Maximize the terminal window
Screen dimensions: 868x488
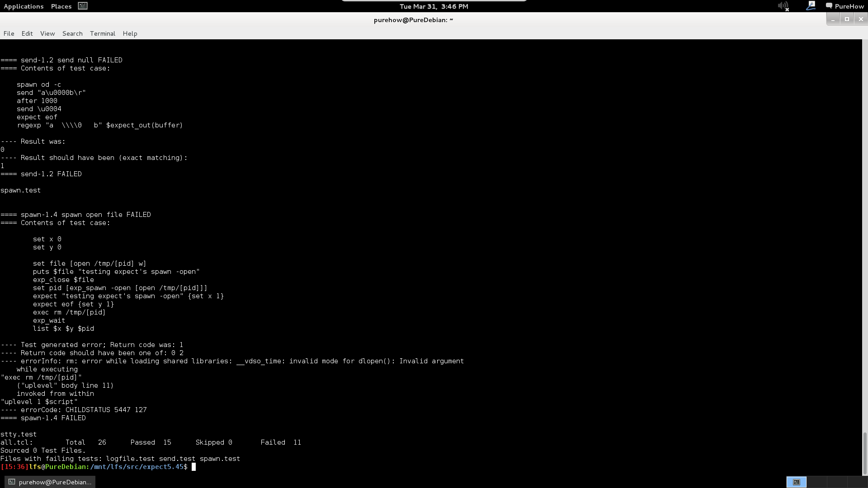pyautogui.click(x=847, y=19)
